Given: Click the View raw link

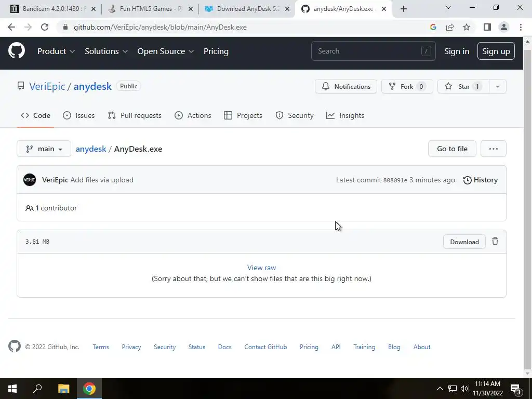Looking at the screenshot, I should tap(262, 268).
